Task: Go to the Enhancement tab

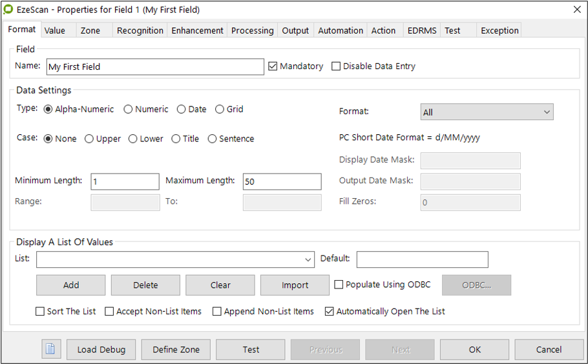Action: click(197, 30)
